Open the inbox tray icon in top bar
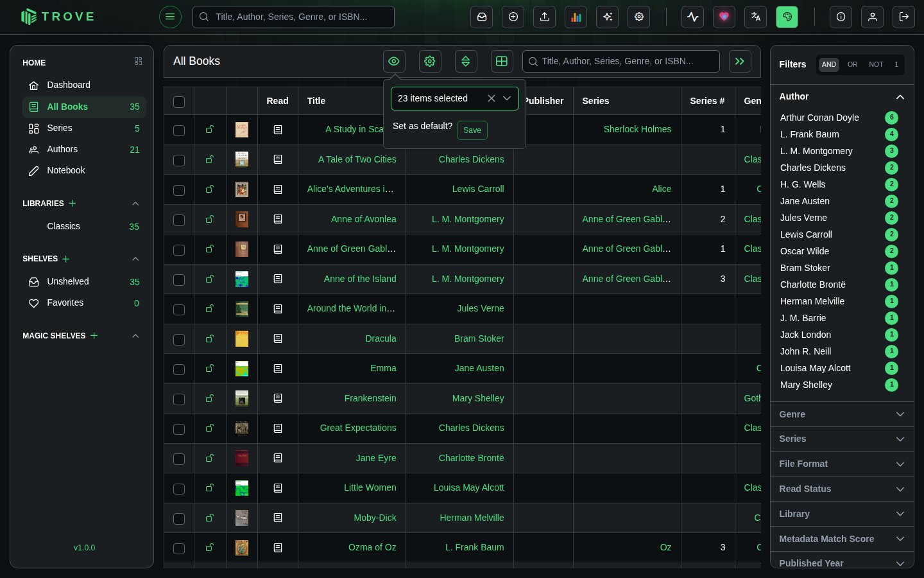The height and width of the screenshot is (578, 924). click(482, 17)
